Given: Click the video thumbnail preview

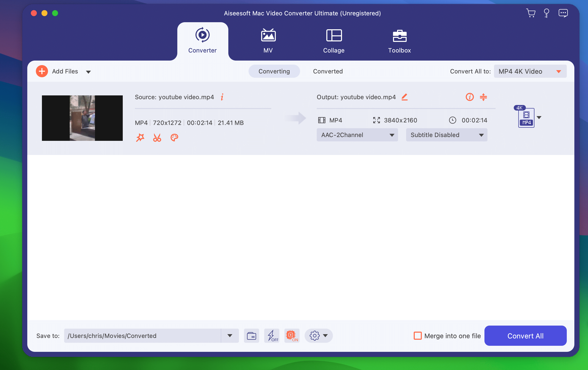Looking at the screenshot, I should (x=82, y=118).
